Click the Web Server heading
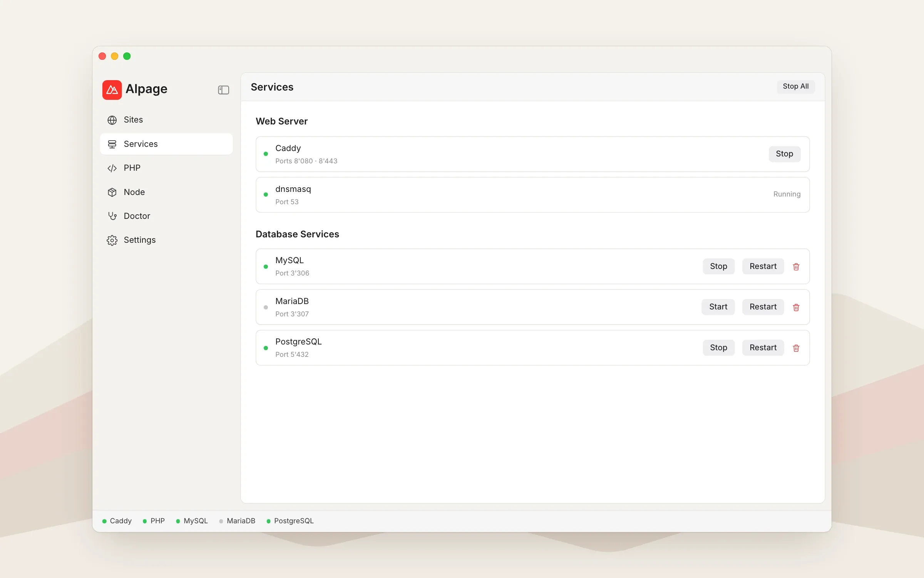 tap(281, 121)
